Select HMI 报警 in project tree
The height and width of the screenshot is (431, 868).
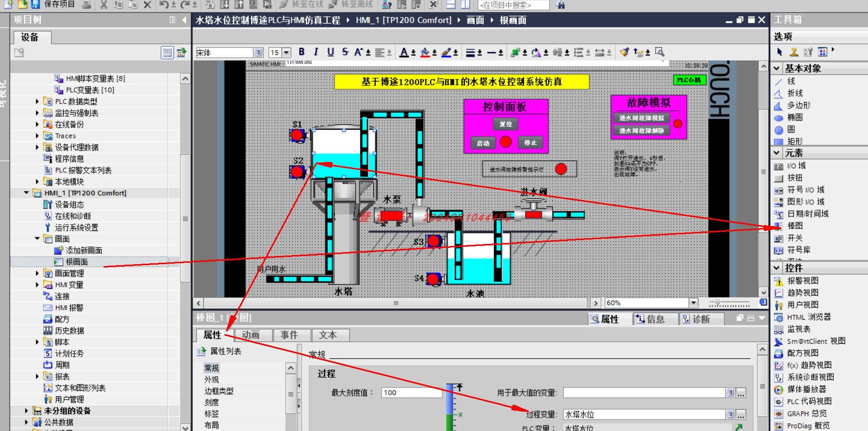click(x=68, y=308)
